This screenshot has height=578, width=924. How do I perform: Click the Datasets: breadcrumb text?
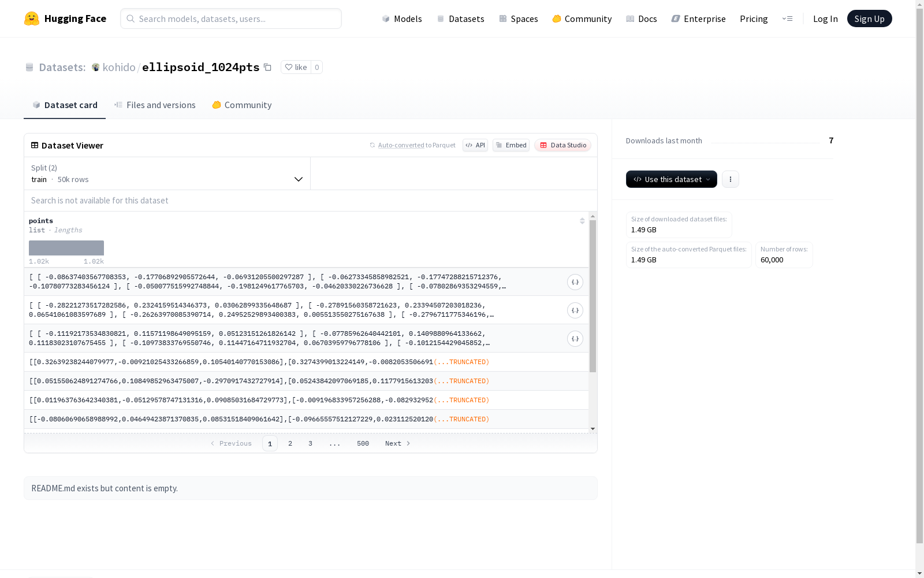62,67
